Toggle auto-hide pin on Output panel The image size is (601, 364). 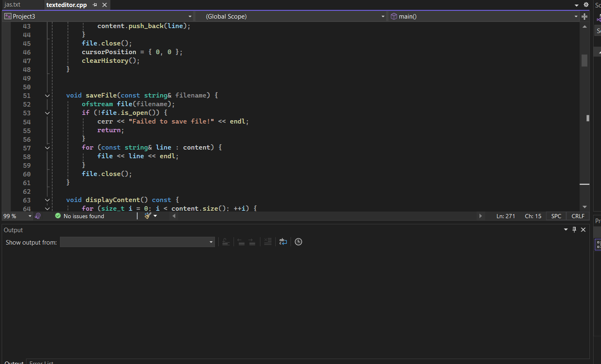574,230
